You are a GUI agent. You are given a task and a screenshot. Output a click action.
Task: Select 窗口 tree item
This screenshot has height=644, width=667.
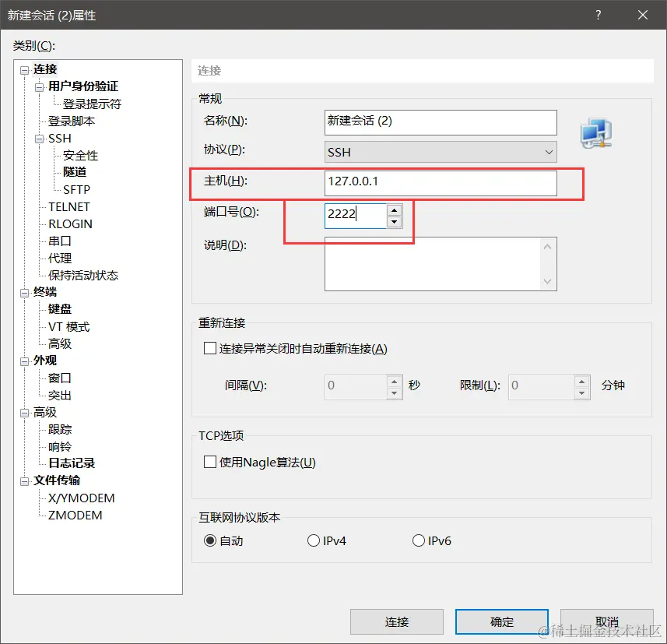pos(60,378)
